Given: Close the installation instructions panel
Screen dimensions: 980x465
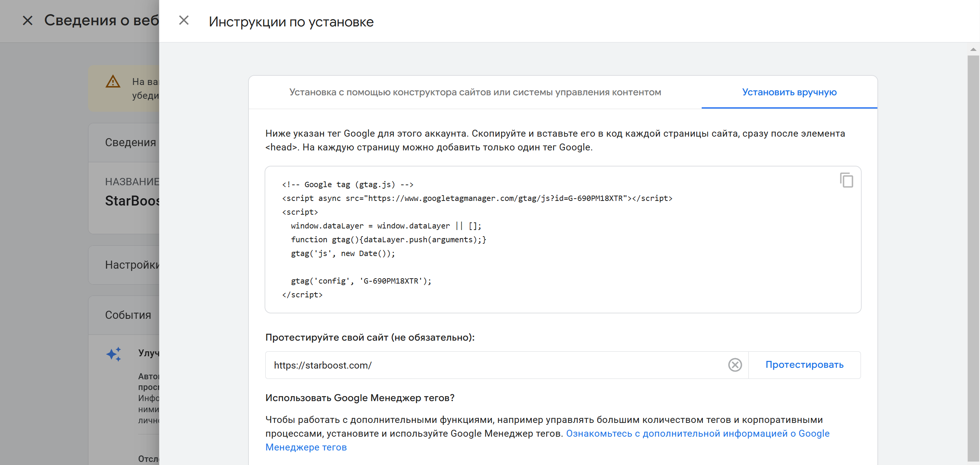Looking at the screenshot, I should pyautogui.click(x=184, y=20).
